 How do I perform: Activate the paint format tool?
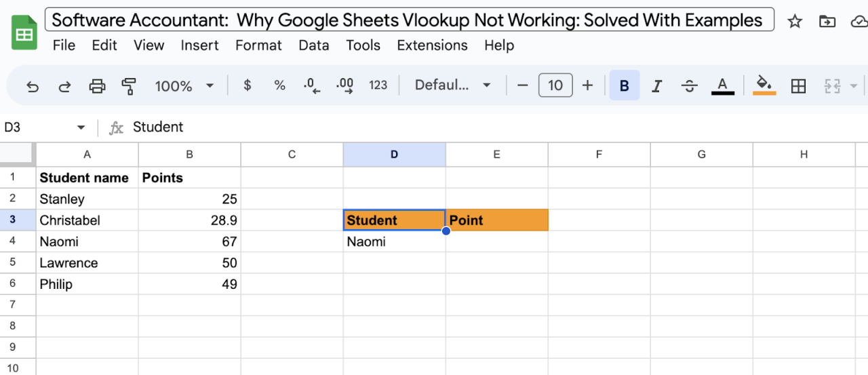129,86
